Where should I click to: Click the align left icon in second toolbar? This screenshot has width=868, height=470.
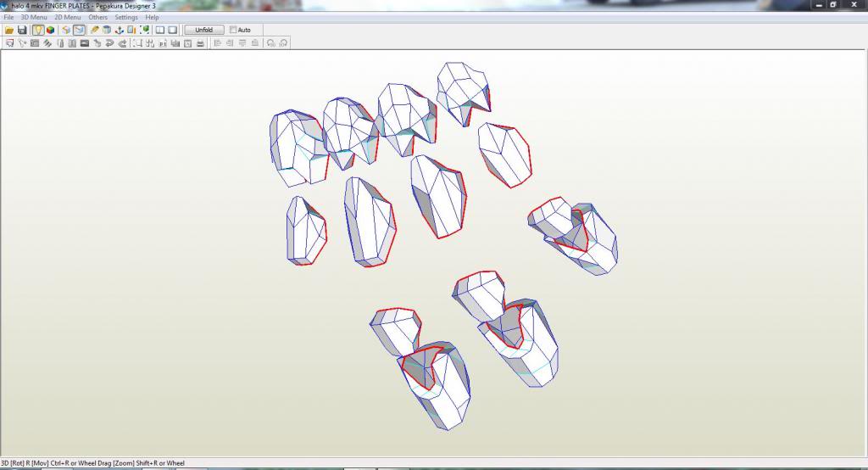click(218, 42)
